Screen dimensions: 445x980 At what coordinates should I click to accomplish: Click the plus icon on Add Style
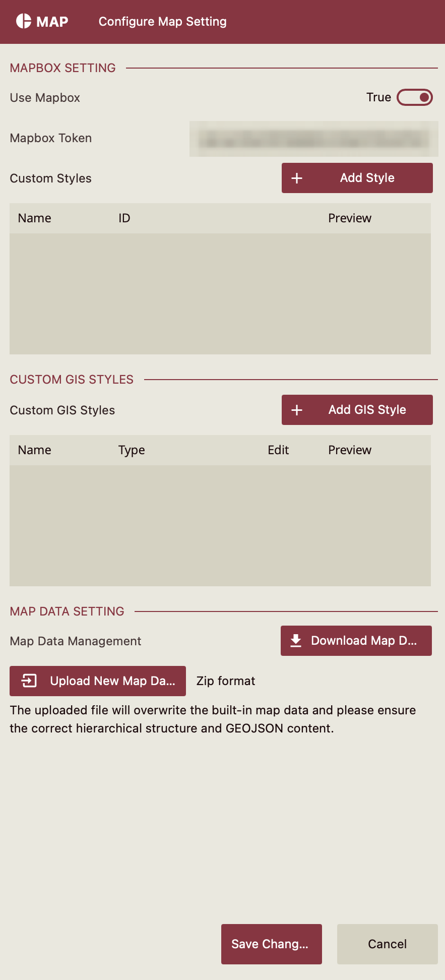coord(297,178)
